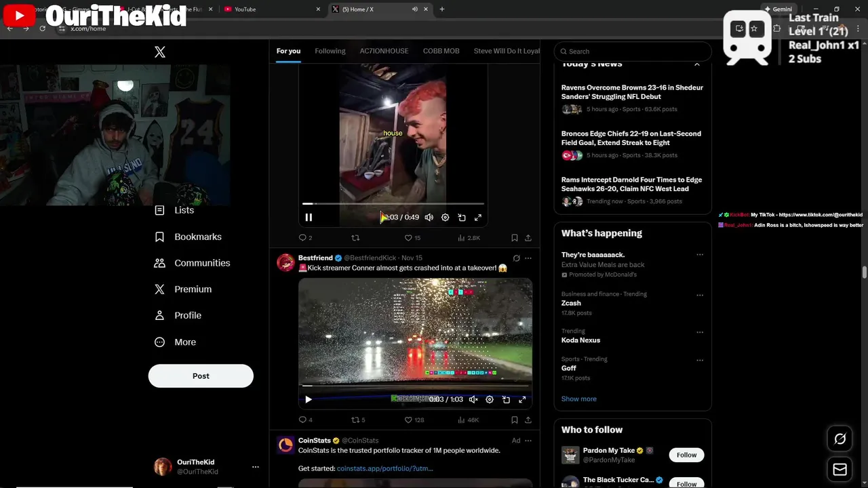Viewport: 868px width, 488px height.
Task: Reply to post with 4 comments
Action: point(305,420)
